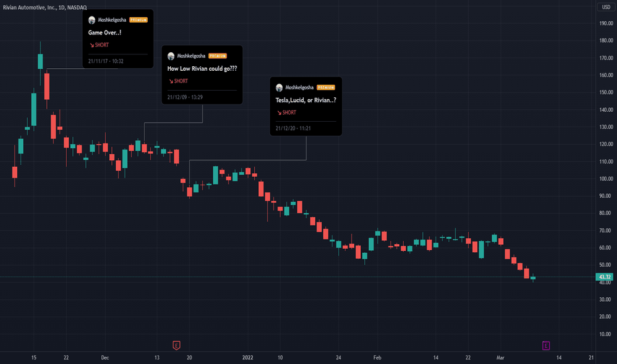The image size is (617, 364).
Task: Click the PREMIUM badge on Tesla,Lucid card
Action: [326, 87]
